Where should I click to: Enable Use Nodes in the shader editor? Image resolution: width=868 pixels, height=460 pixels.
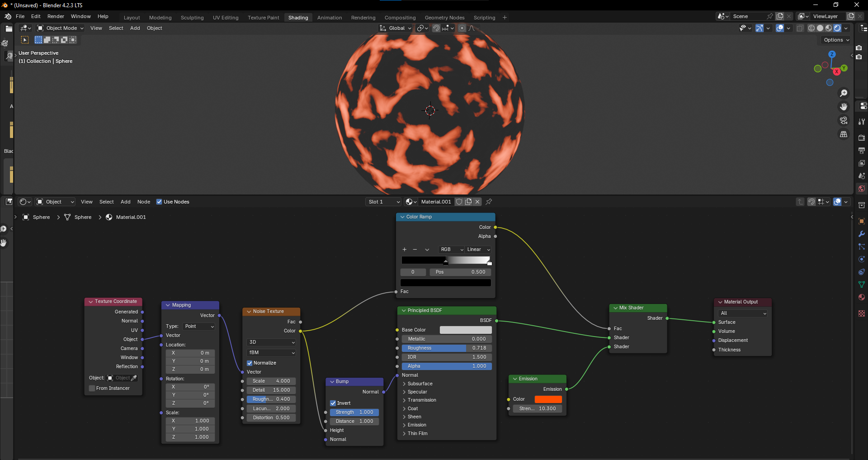click(159, 202)
